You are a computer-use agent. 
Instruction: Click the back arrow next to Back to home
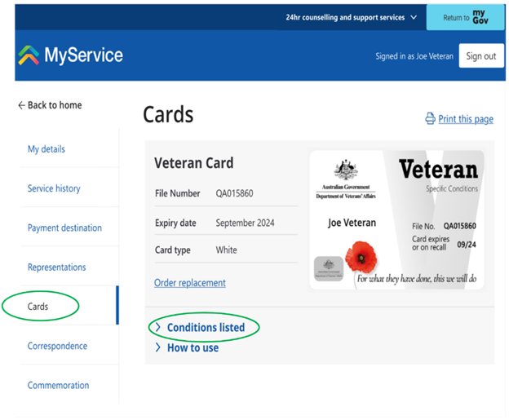click(x=21, y=105)
